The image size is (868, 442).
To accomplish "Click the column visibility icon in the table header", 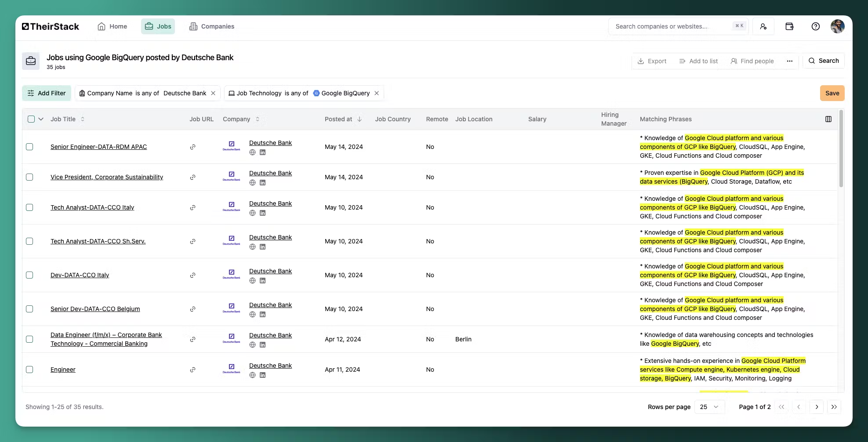I will pos(829,119).
